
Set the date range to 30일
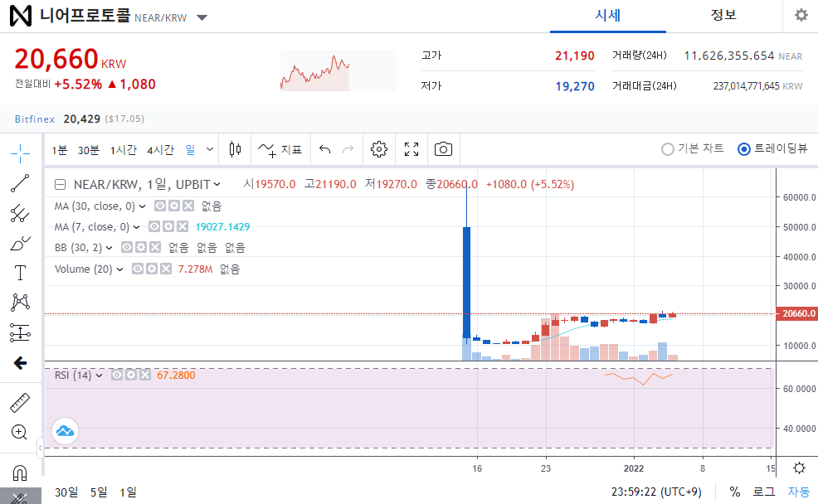click(66, 492)
